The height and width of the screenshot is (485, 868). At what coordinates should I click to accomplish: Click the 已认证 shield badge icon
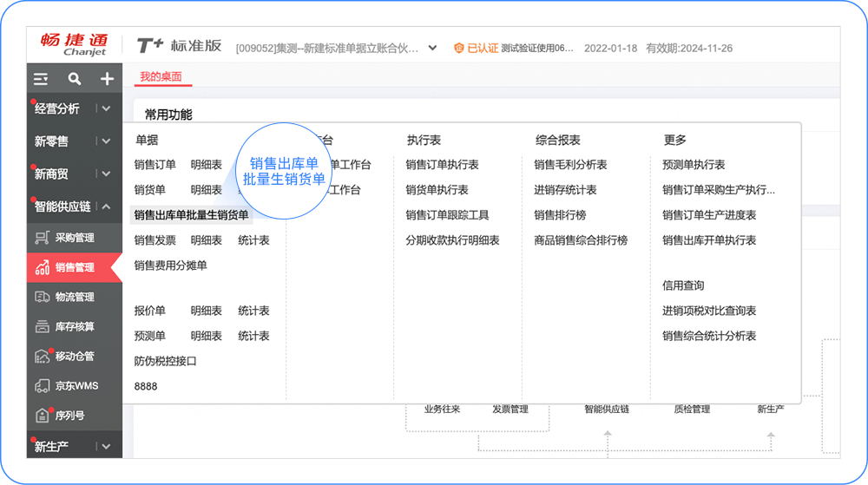(x=458, y=48)
